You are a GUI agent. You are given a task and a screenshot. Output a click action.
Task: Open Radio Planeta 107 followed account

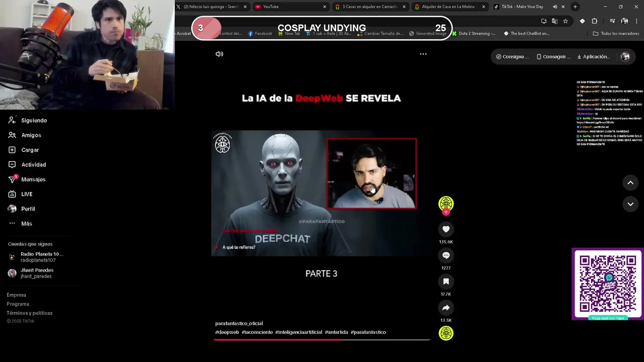coord(36,257)
